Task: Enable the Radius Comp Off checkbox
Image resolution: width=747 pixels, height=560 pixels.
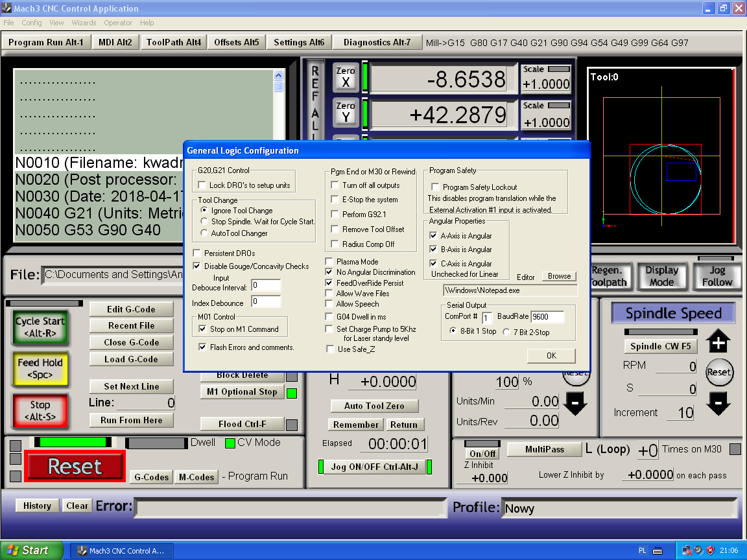Action: tap(335, 244)
